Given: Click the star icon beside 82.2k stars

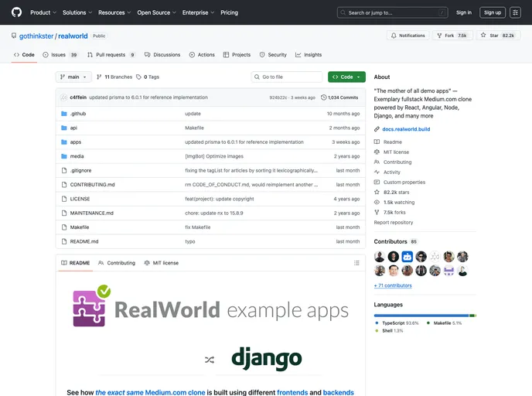Looking at the screenshot, I should click(x=377, y=192).
